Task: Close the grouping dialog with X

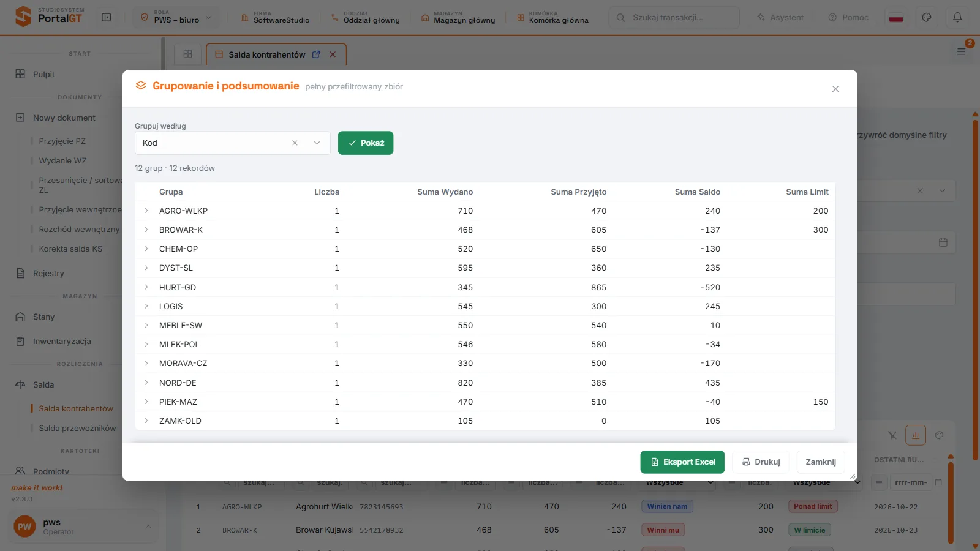Action: 835,89
